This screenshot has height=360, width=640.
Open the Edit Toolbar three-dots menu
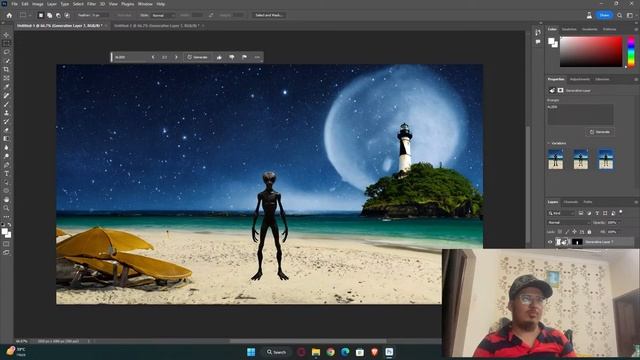(6, 217)
